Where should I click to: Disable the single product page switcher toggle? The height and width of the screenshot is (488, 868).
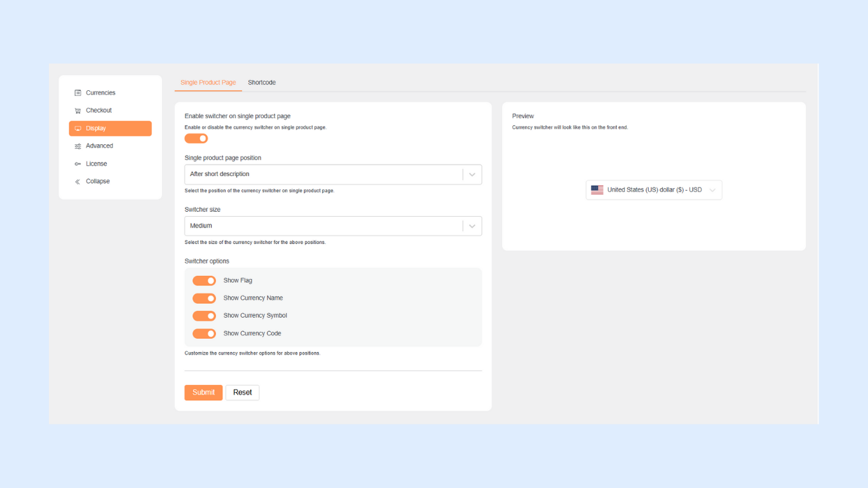196,139
